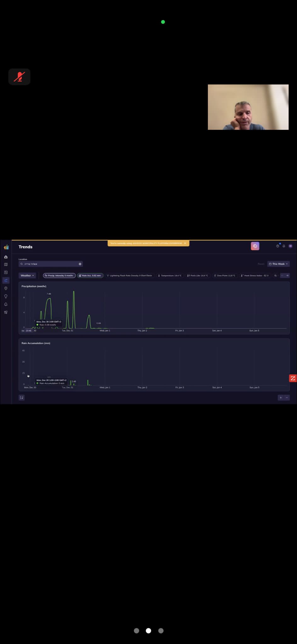Image resolution: width=297 pixels, height=644 pixels.
Task: Clear the location search field
Action: pos(80,264)
